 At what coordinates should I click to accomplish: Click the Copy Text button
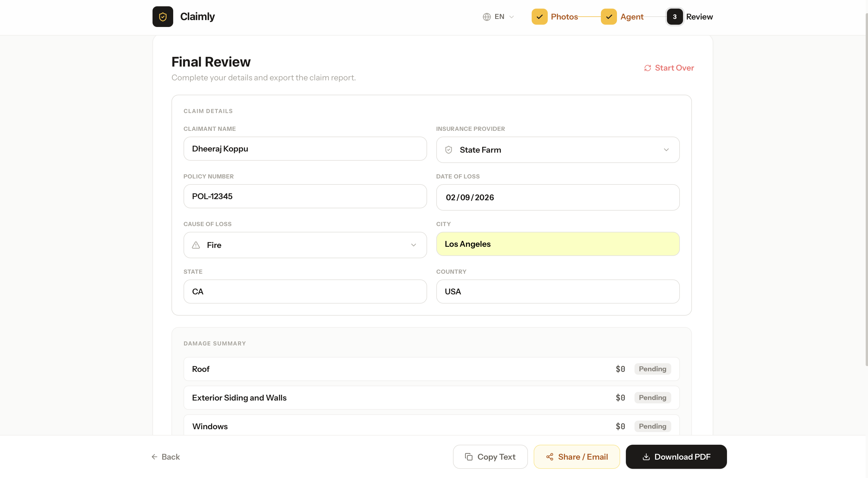490,457
